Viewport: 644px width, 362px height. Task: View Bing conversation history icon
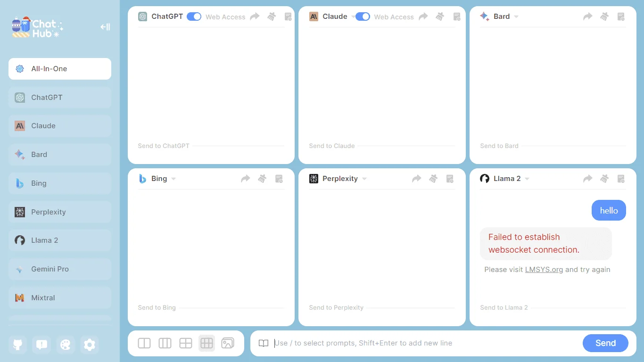point(279,179)
